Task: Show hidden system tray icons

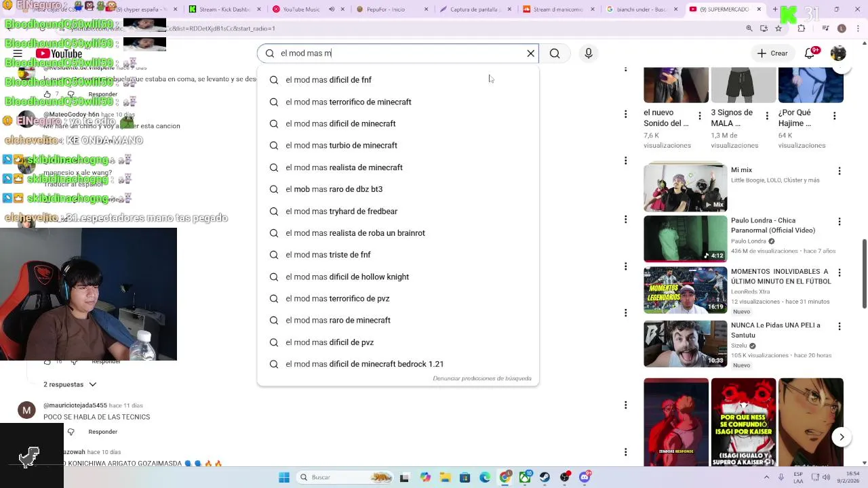Action: [766, 477]
